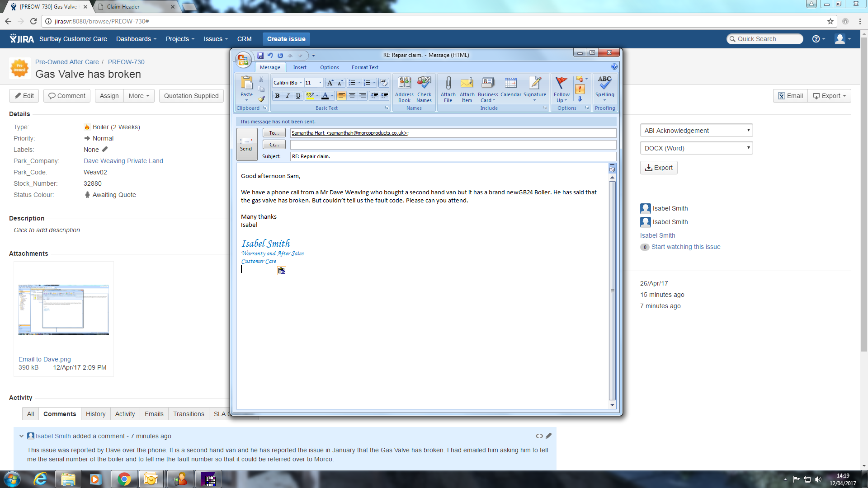Open the Address Book
The image size is (868, 488).
[x=404, y=84]
